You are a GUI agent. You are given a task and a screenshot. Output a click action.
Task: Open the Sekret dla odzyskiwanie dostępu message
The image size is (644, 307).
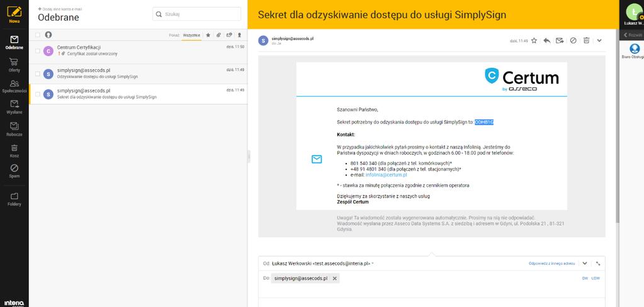click(x=138, y=94)
